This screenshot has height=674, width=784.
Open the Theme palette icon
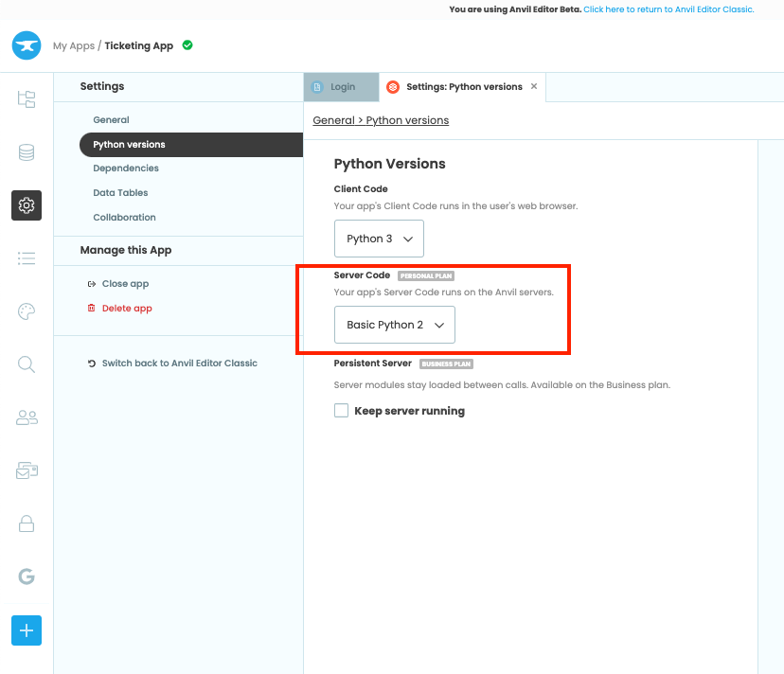26,311
